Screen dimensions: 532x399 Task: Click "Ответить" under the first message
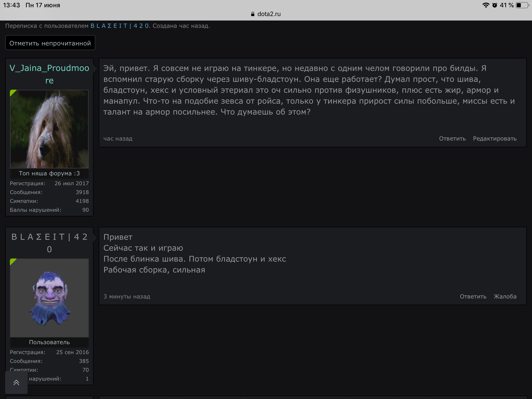pos(452,139)
